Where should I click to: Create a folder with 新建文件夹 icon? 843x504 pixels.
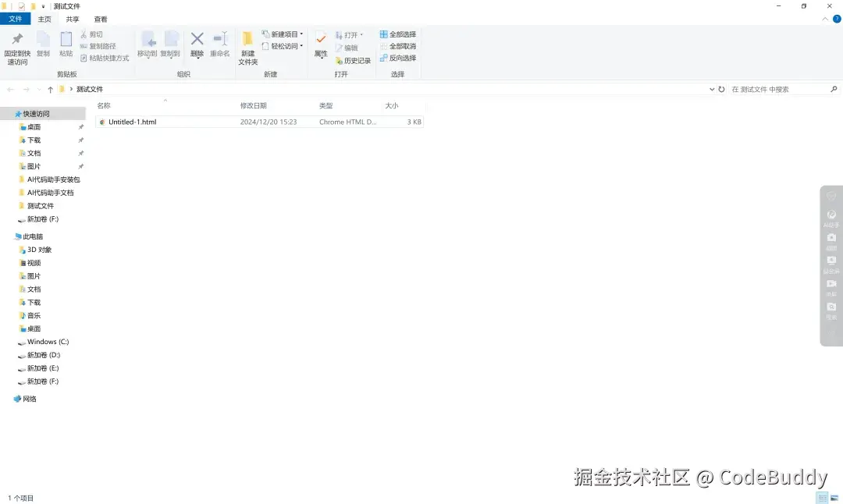click(x=247, y=47)
